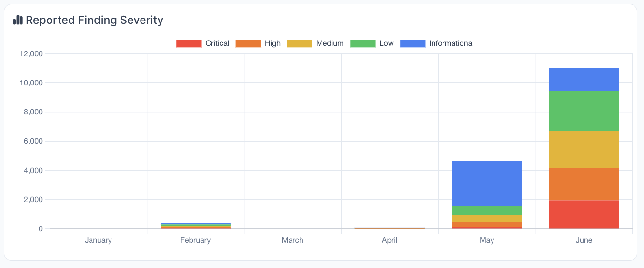Click the orange High legend swatch

coord(248,43)
